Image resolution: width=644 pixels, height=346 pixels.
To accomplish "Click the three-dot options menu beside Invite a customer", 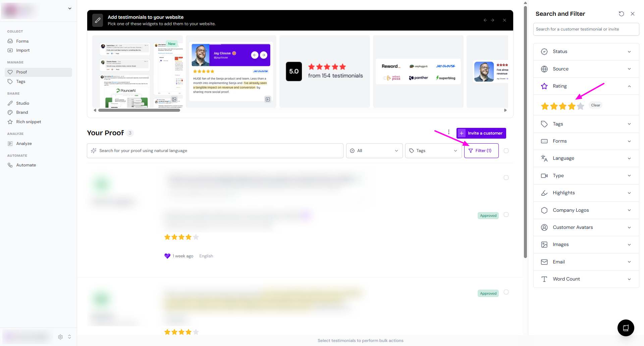I will pos(449,132).
